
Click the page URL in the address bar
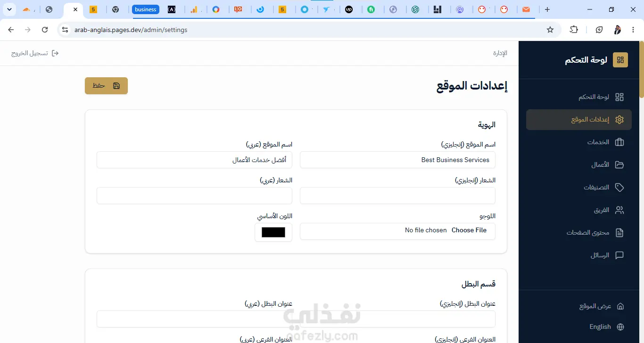tap(131, 30)
